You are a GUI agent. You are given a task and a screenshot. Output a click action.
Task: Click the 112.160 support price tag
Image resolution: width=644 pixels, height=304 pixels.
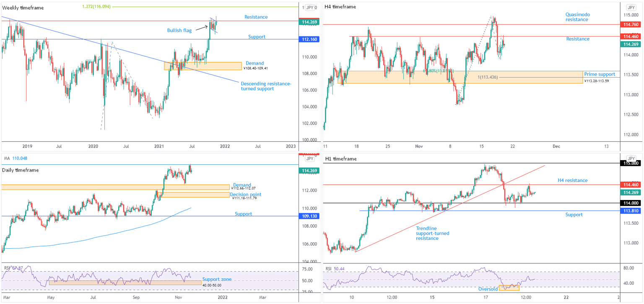tap(309, 39)
